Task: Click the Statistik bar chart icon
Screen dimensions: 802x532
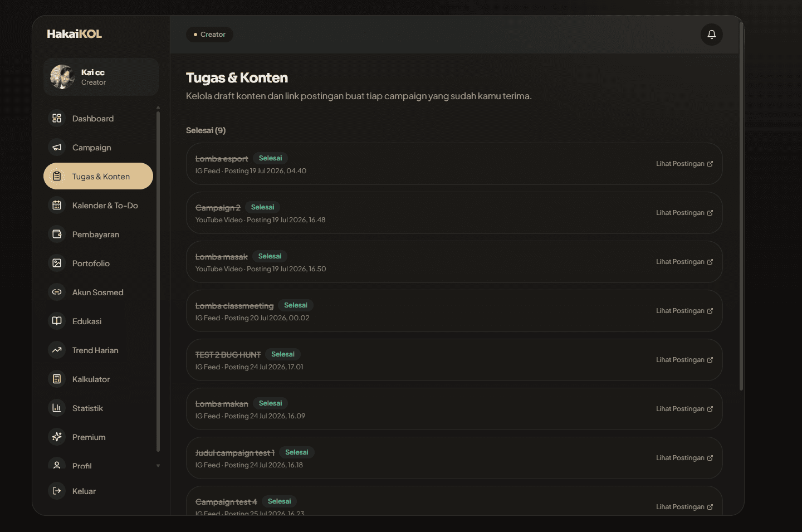Action: pos(57,408)
